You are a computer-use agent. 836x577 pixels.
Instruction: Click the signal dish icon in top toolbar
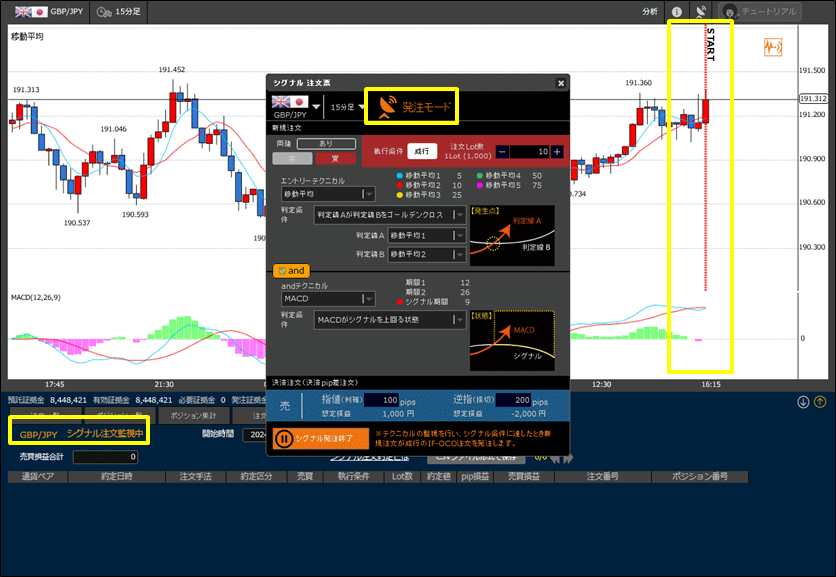702,12
